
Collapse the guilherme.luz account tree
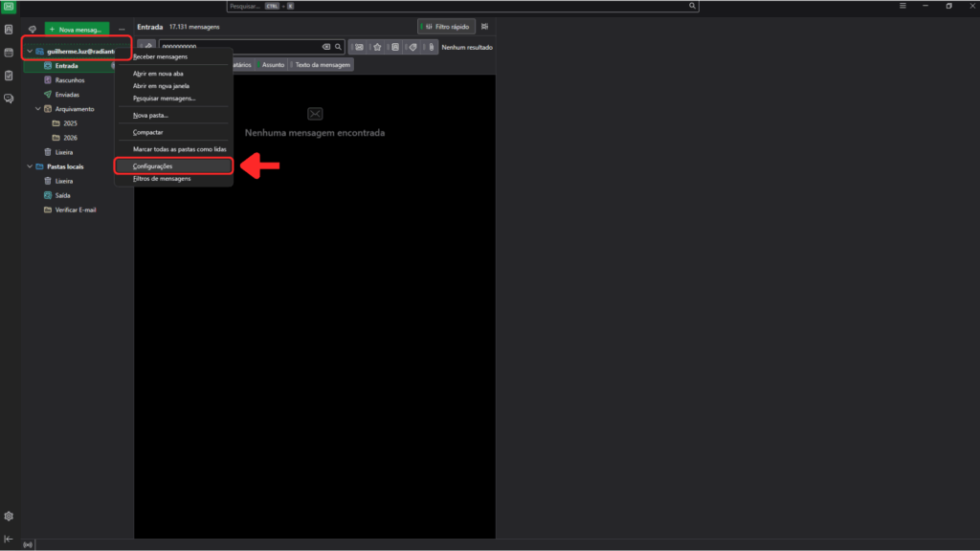coord(30,51)
